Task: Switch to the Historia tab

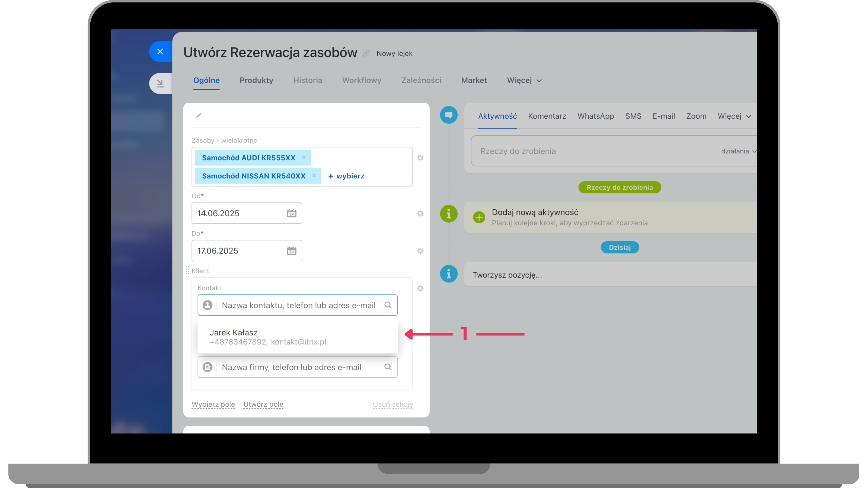Action: pyautogui.click(x=308, y=80)
